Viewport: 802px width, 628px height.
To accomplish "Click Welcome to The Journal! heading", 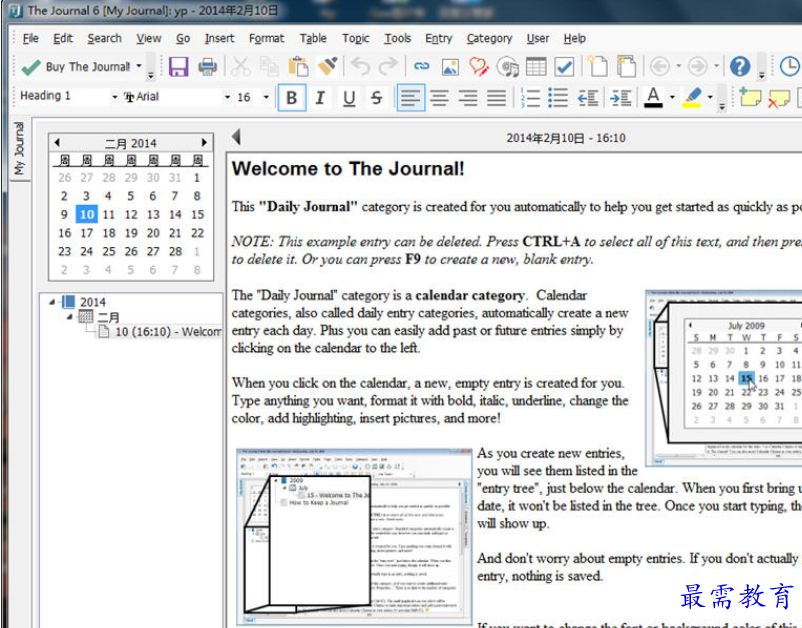I will coord(348,169).
